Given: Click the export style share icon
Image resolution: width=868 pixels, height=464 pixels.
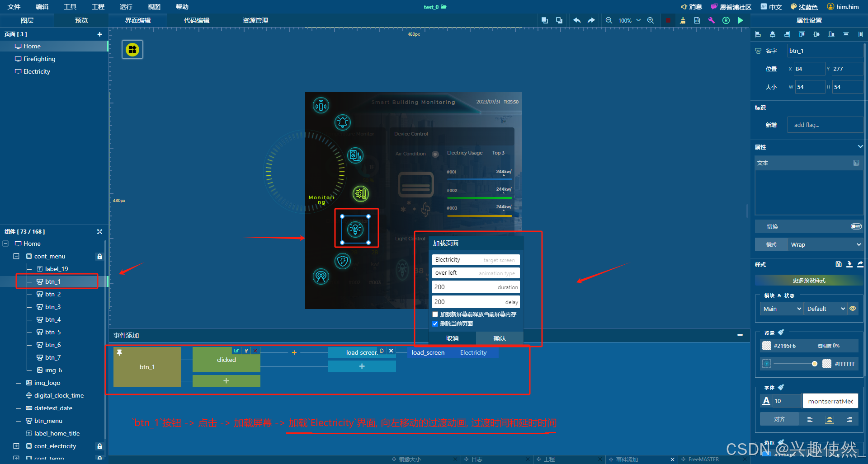Looking at the screenshot, I should (x=860, y=264).
